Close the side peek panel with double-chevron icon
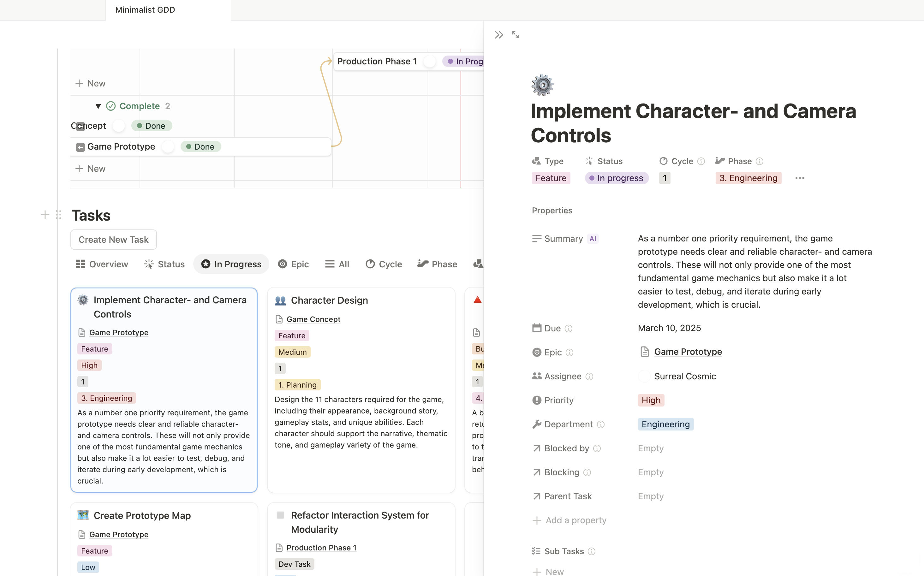Screen dimensions: 924x576 click(x=499, y=35)
